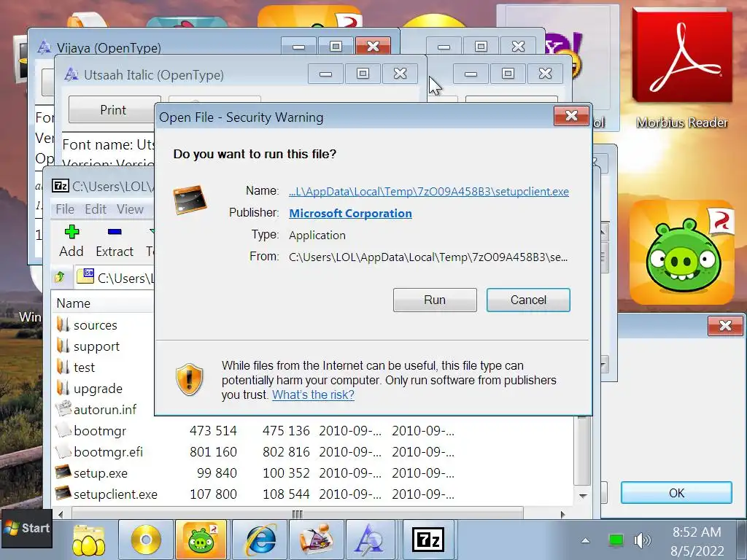Click OK in the background dialog

point(676,493)
